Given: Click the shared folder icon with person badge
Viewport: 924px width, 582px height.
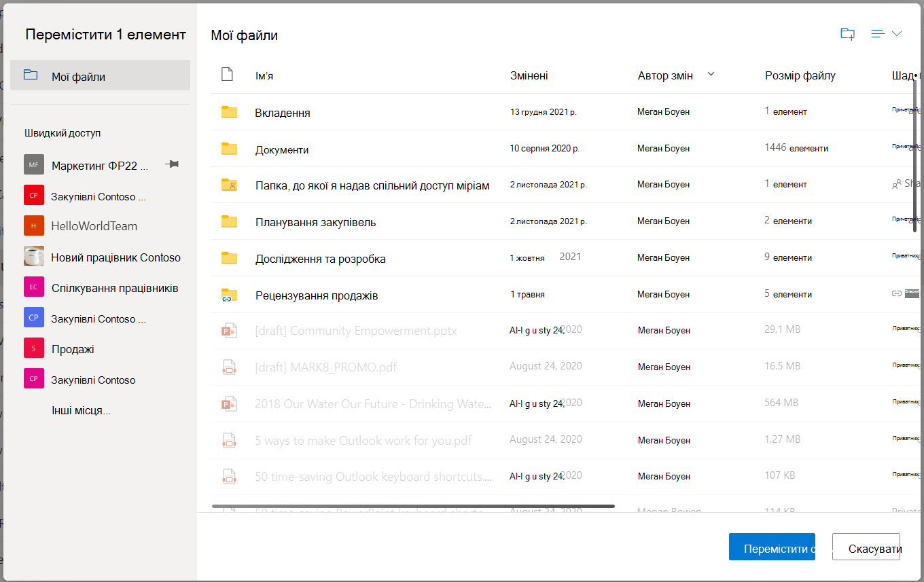Looking at the screenshot, I should [229, 185].
